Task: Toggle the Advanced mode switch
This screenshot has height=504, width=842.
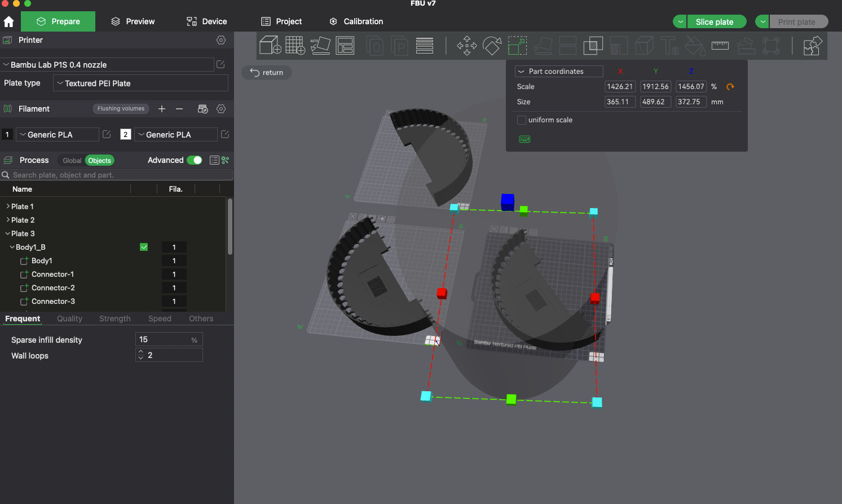Action: pos(195,160)
